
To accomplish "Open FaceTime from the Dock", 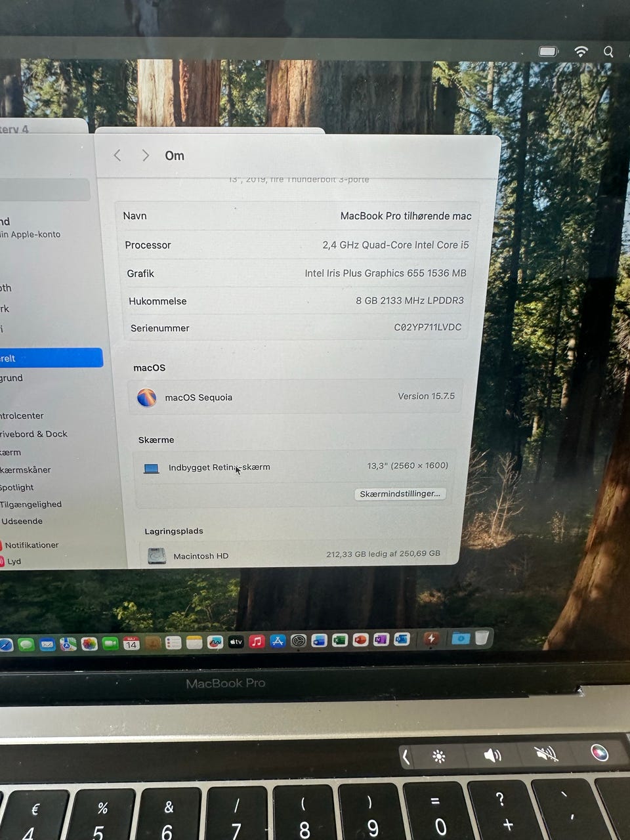I will [x=110, y=644].
